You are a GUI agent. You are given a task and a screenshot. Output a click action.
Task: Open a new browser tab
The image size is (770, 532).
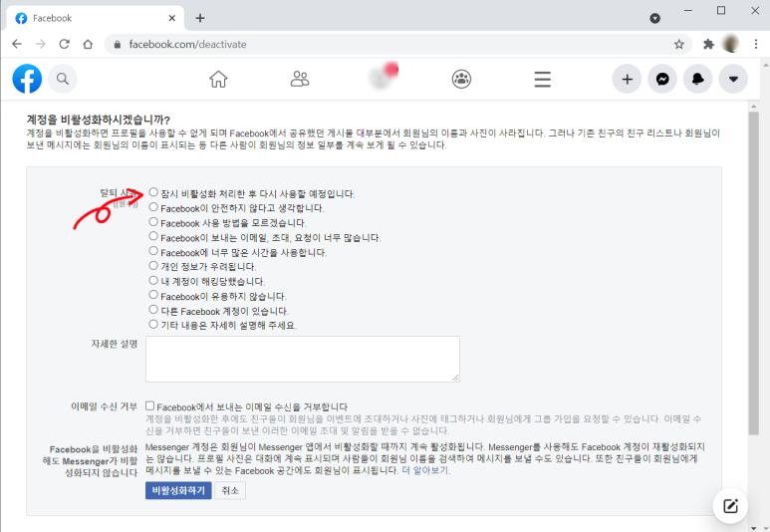click(x=200, y=18)
